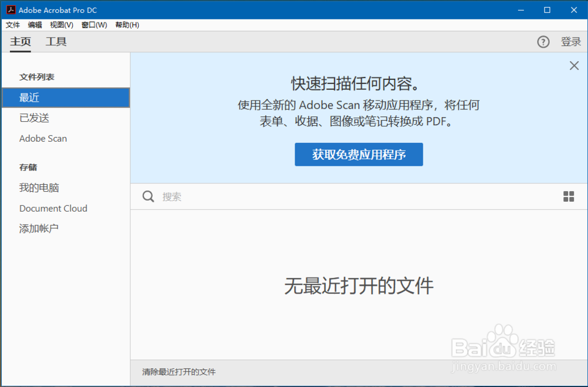Image resolution: width=588 pixels, height=387 pixels.
Task: Switch to the 工具 tab
Action: coord(56,41)
